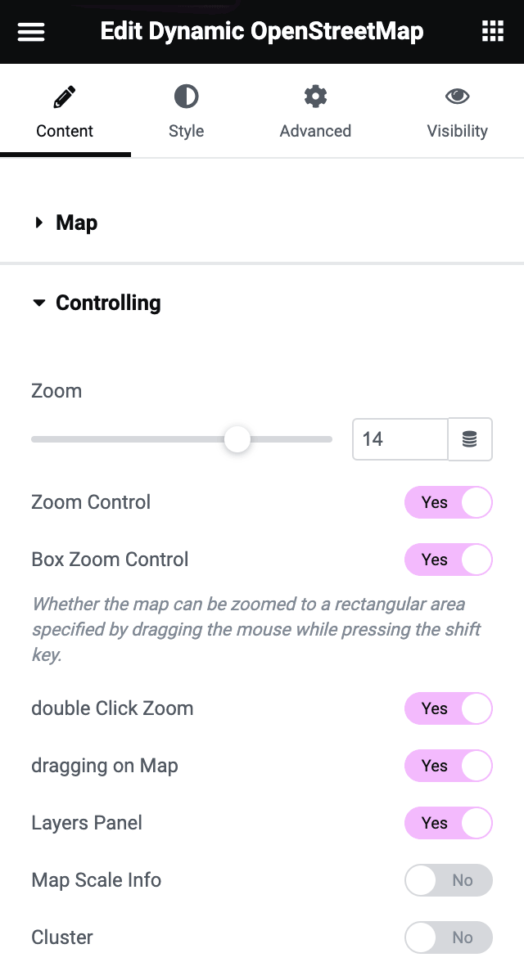Open the hamburger menu
Screen dimensions: 524x980
pyautogui.click(x=31, y=32)
